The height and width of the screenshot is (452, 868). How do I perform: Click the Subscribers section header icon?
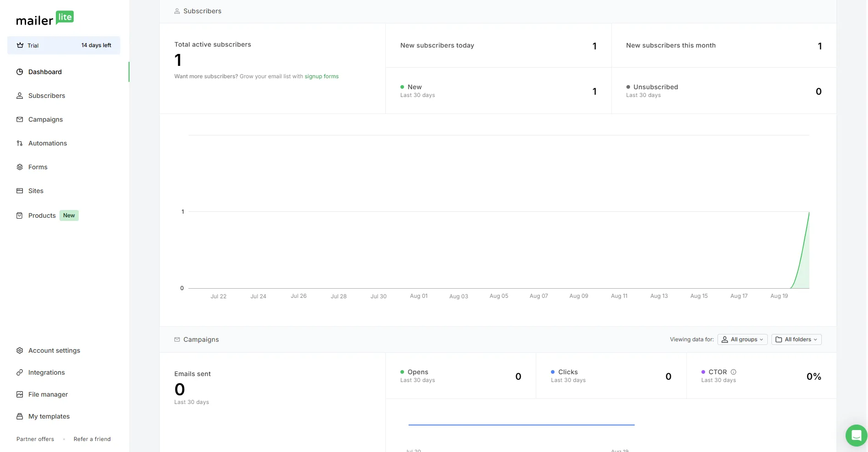click(x=177, y=11)
